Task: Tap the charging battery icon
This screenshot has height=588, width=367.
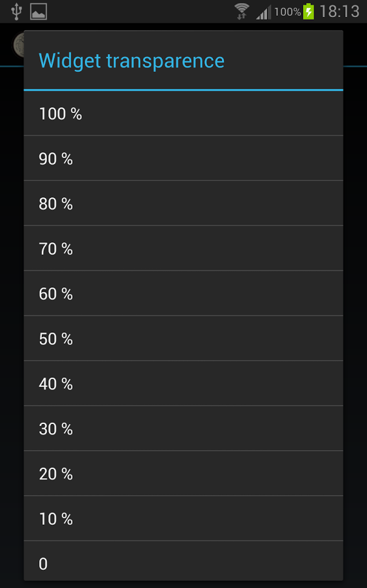Action: [308, 11]
